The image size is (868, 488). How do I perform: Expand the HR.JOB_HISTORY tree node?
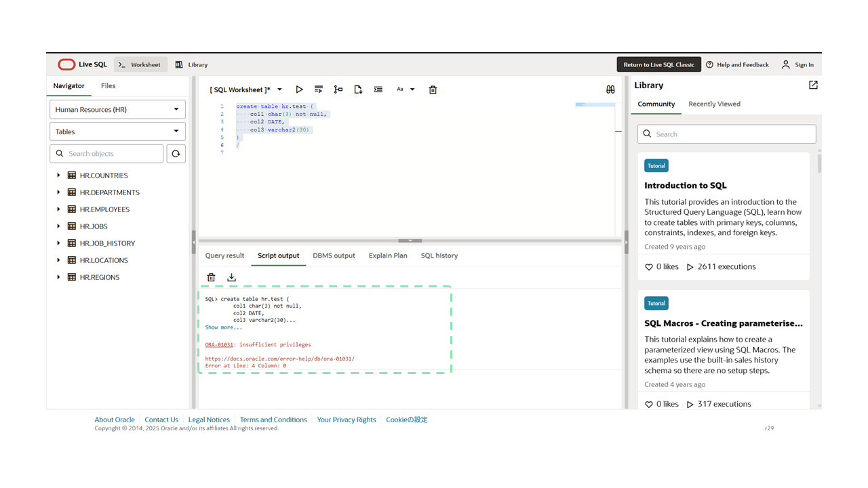(x=58, y=243)
